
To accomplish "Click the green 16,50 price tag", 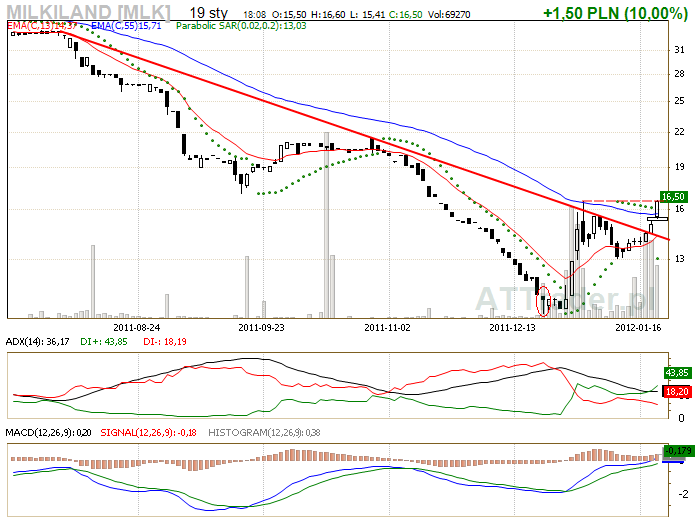I will pos(673,196).
